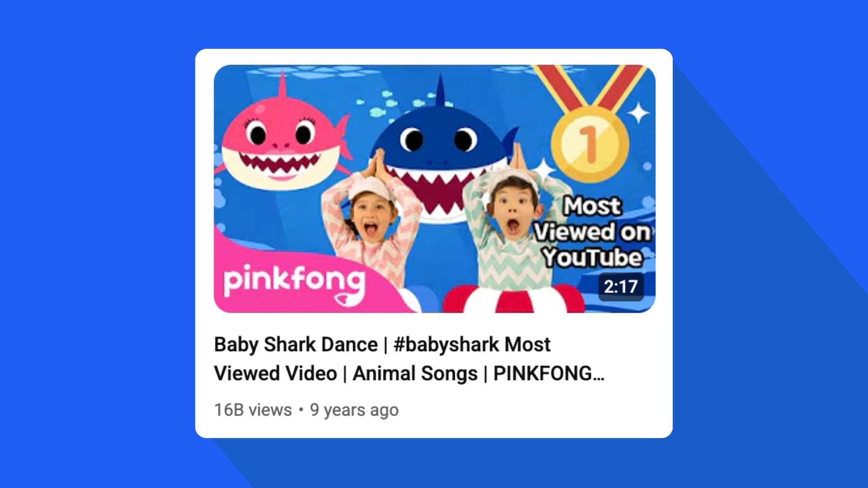Open the Baby Shark Dance video title
The height and width of the screenshot is (488, 868).
pyautogui.click(x=409, y=359)
